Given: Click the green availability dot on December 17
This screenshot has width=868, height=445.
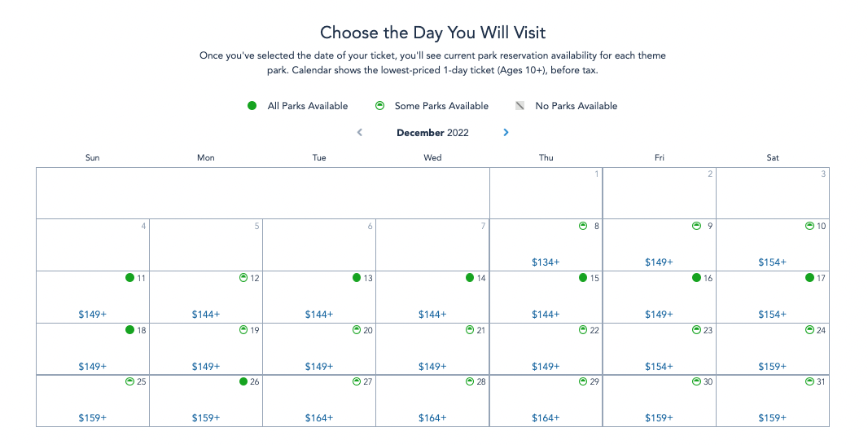Looking at the screenshot, I should (809, 278).
